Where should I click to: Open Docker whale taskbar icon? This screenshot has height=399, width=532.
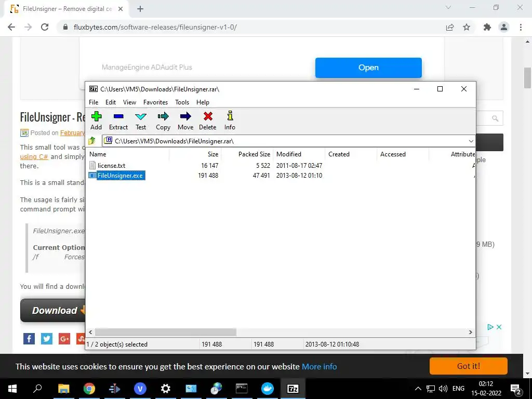pos(268,389)
